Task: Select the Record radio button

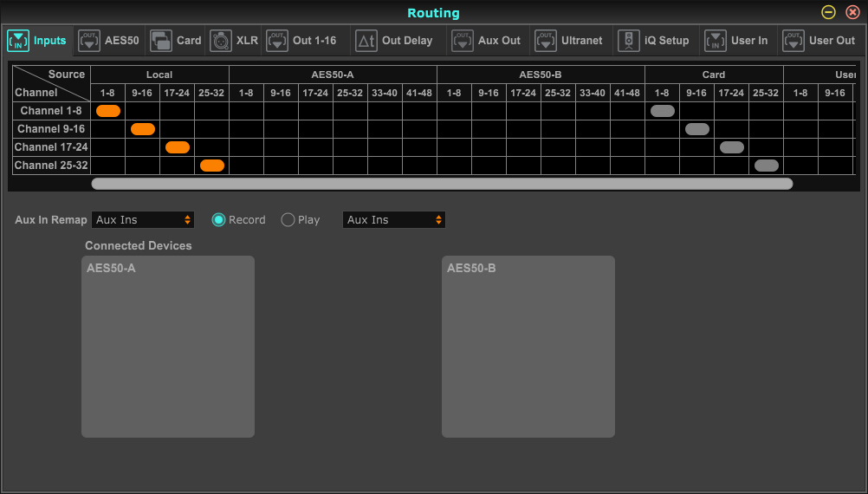Action: (x=218, y=220)
